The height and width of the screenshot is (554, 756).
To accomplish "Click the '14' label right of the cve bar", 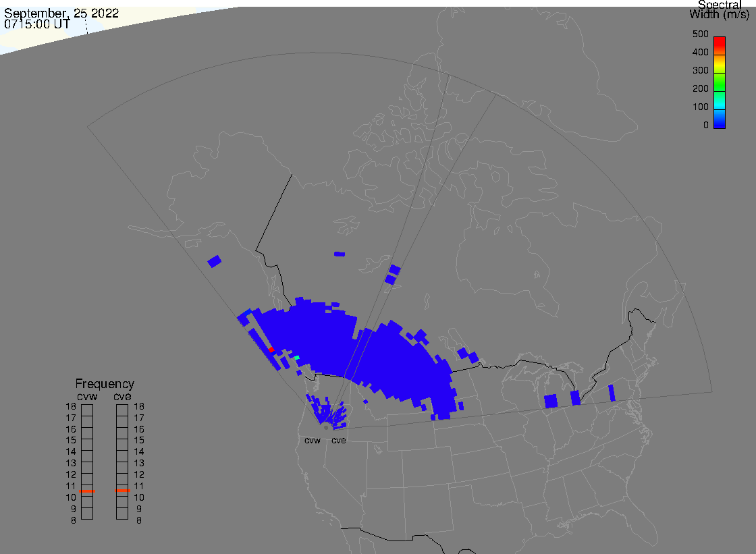I will tap(139, 452).
